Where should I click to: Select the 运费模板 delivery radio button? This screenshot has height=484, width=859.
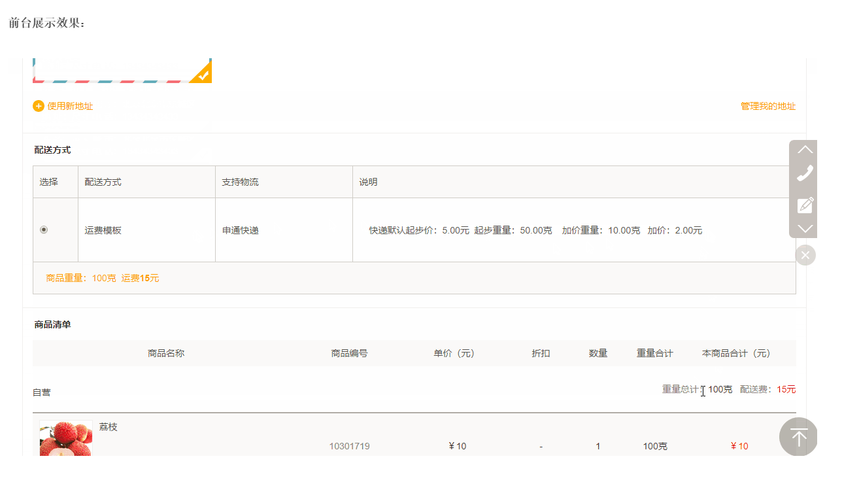click(x=43, y=230)
